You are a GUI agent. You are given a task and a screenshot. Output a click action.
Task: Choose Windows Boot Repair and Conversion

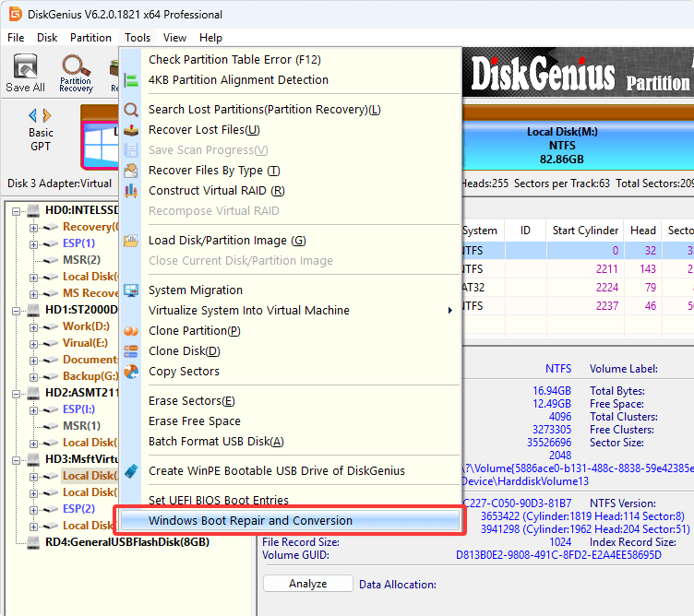pos(291,520)
